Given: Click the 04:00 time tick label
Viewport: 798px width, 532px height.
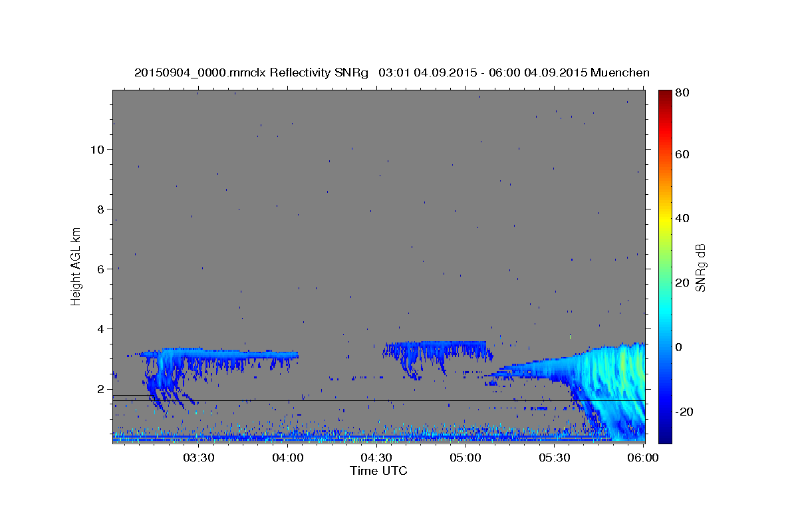Looking at the screenshot, I should (x=288, y=458).
